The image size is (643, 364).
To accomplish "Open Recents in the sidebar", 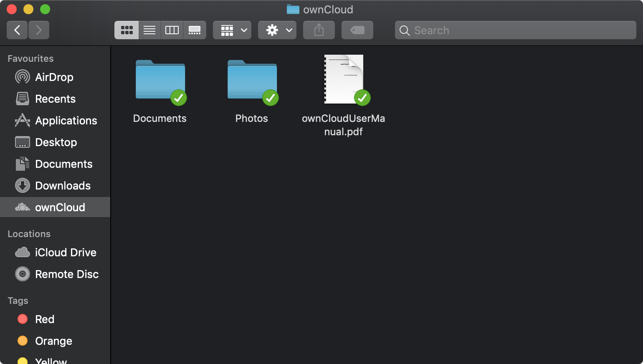I will pyautogui.click(x=55, y=99).
